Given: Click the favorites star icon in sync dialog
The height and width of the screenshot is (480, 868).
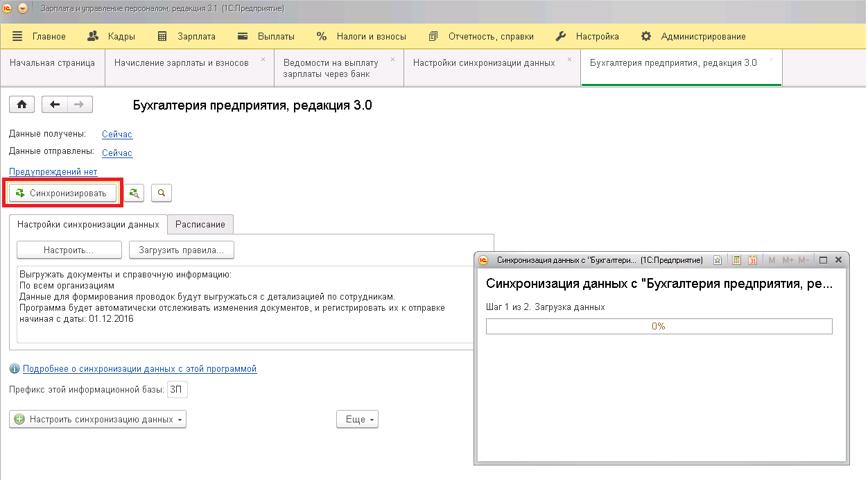Looking at the screenshot, I should [x=717, y=260].
